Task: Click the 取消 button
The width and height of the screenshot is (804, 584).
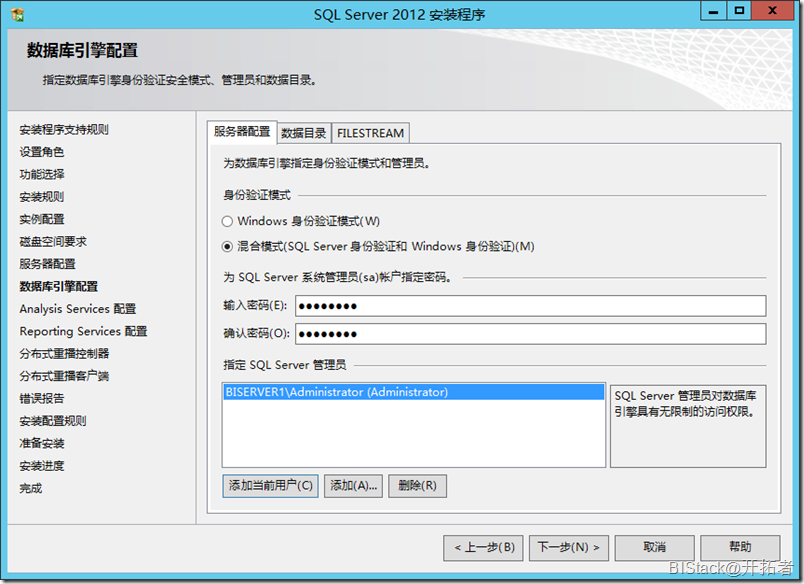Action: (x=654, y=548)
